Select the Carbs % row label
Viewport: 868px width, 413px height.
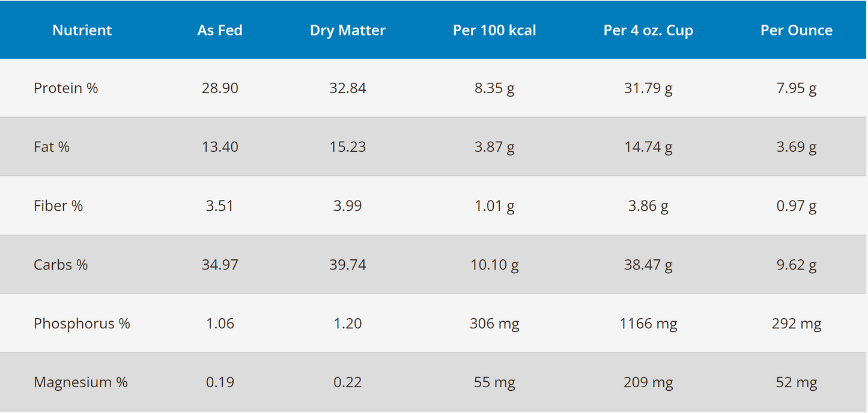61,265
